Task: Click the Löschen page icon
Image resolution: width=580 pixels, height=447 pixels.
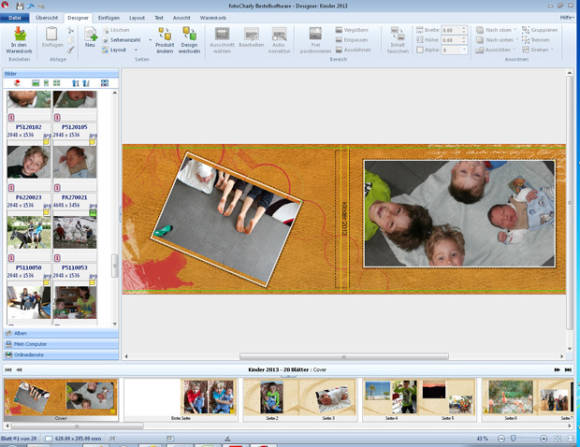Action: 106,30
